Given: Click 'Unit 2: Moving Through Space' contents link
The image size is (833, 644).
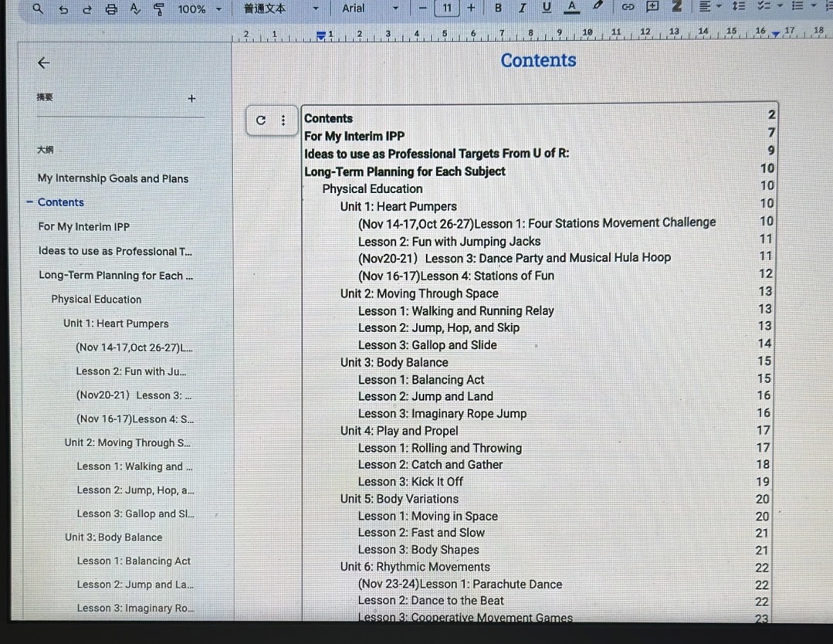Looking at the screenshot, I should (x=419, y=293).
